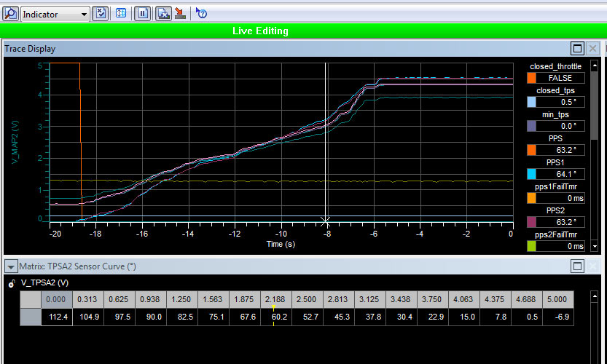Click the magnifier search toolbar icon
Screen dimensions: 607x364
click(10, 14)
